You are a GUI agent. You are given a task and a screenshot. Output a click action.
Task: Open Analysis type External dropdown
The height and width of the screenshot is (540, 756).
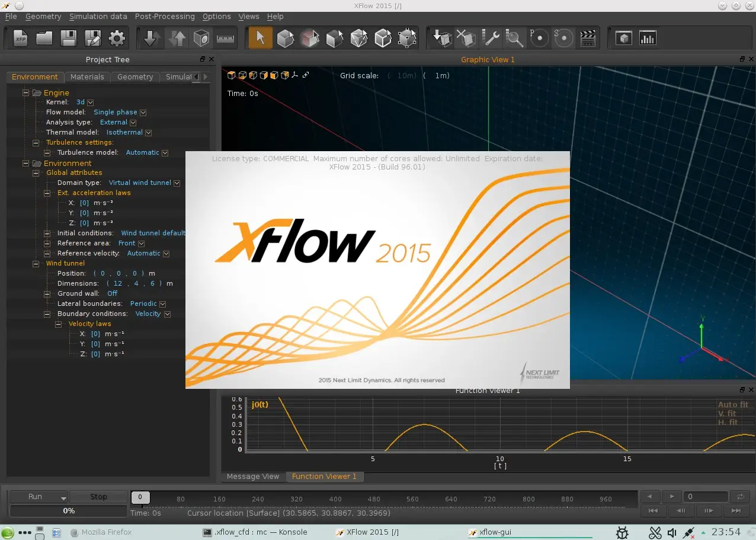[133, 123]
